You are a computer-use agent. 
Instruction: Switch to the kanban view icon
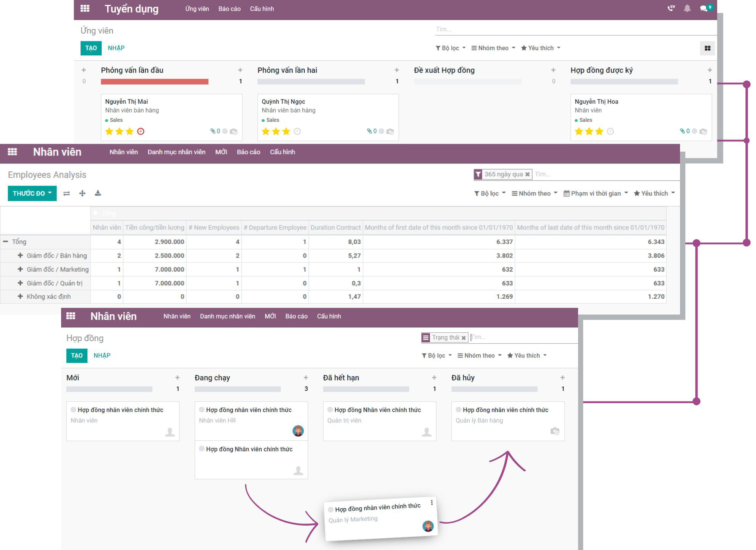coord(707,48)
